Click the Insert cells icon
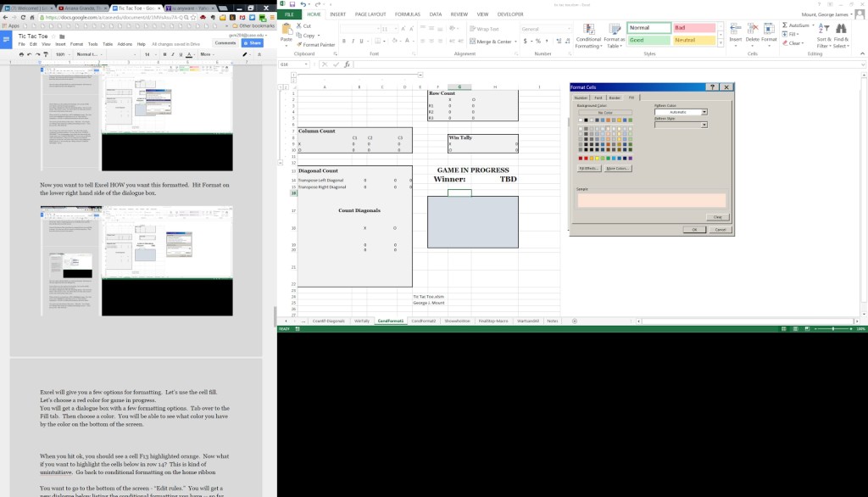The width and height of the screenshot is (868, 497). [x=735, y=31]
